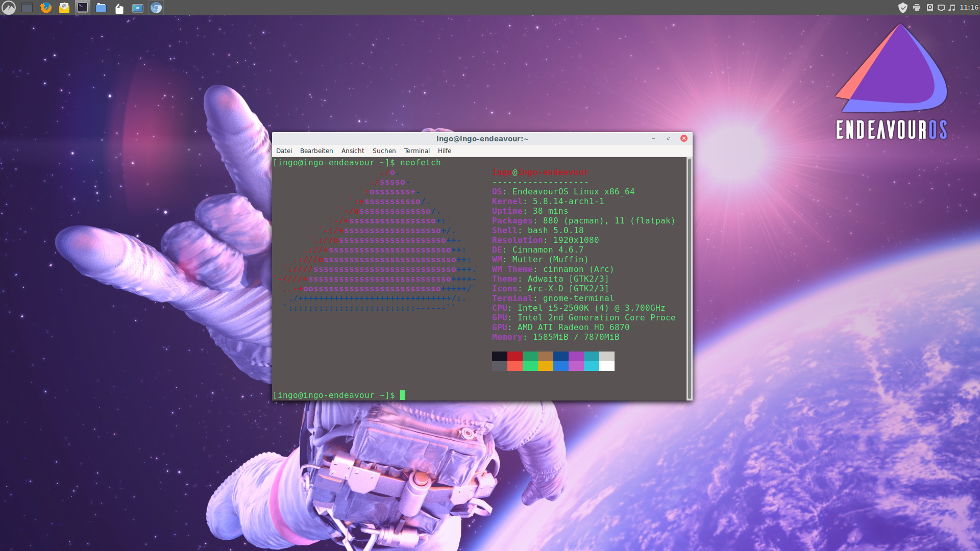Click the terminal title 'ingo@ingo-endeavour:~'

click(x=482, y=139)
